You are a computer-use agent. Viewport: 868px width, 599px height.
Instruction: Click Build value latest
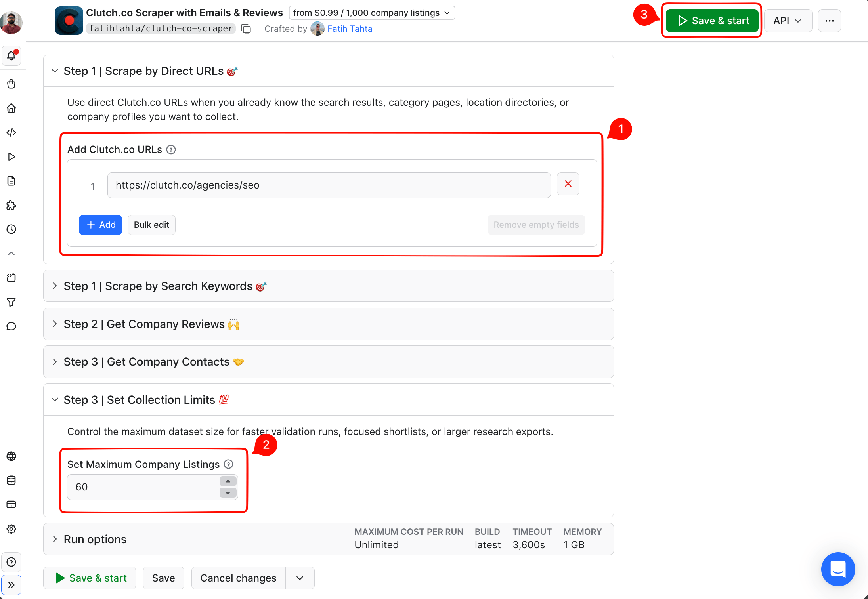coord(488,545)
